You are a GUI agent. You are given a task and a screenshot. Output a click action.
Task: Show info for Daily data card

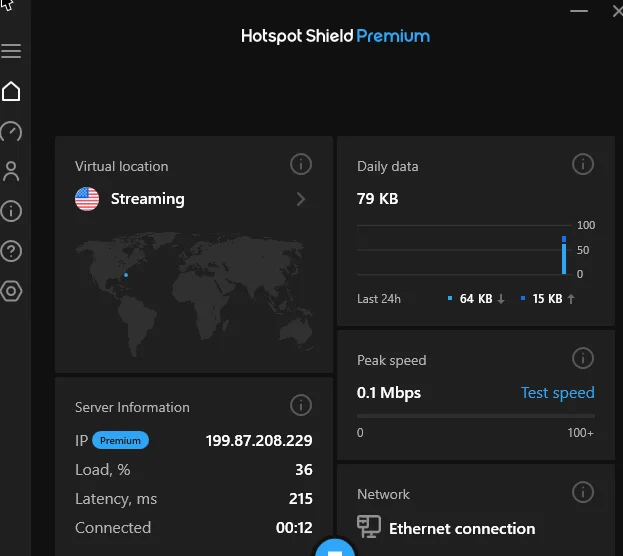coord(583,164)
